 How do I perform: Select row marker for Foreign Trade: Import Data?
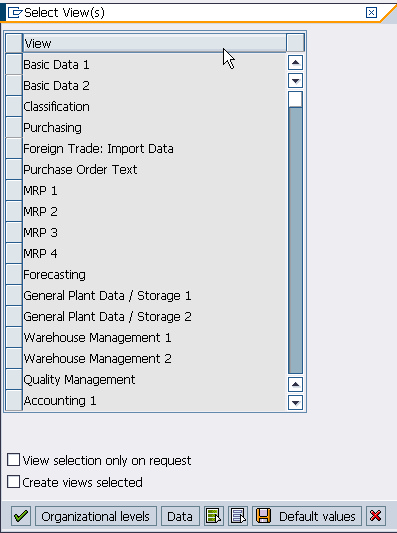(x=14, y=149)
